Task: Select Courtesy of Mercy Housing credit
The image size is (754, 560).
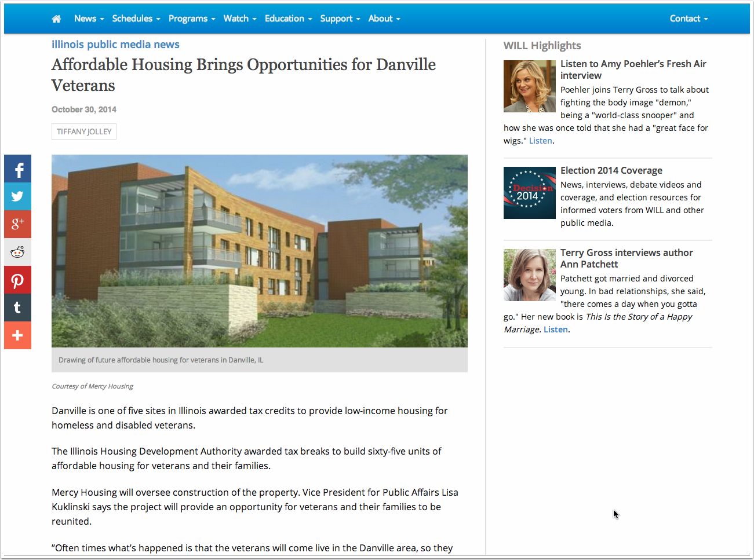Action: pyautogui.click(x=92, y=386)
